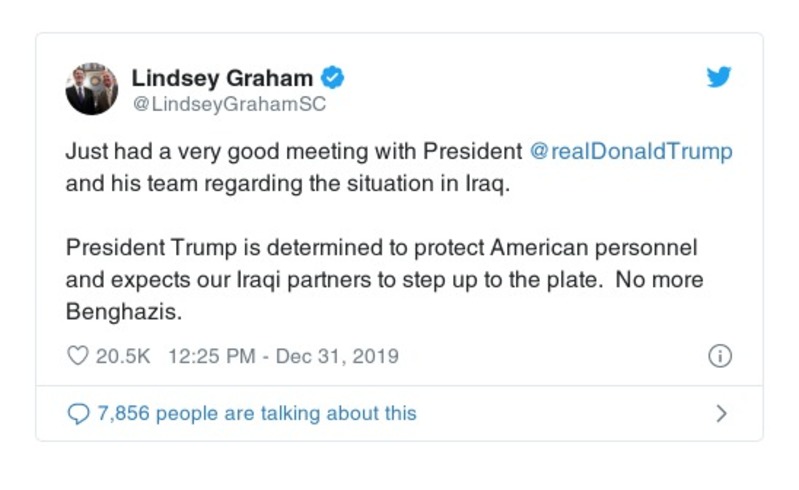Click the blue speech bubble icon
799x490 pixels.
(77, 413)
